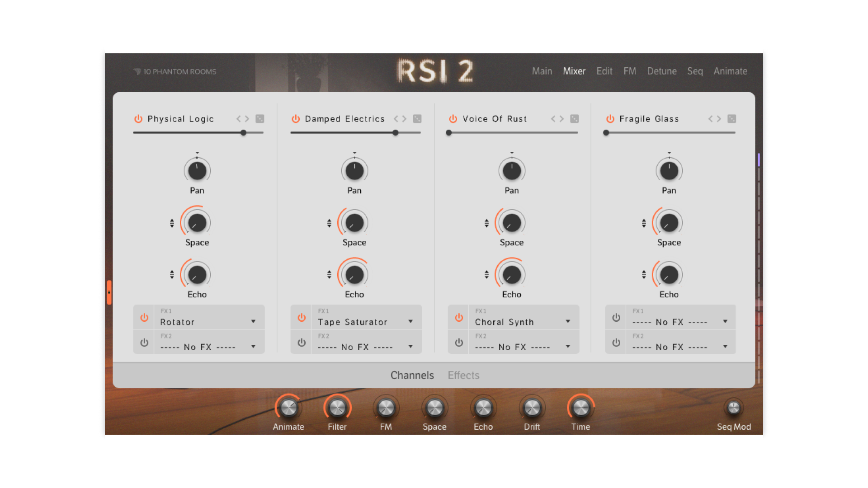868x488 pixels.
Task: Click the Echo knob on Damped Electrics
Action: tap(354, 274)
